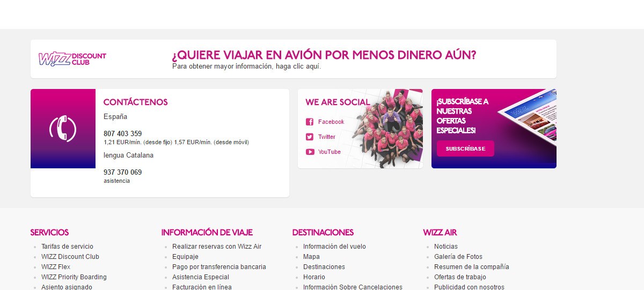Click the CONTÁCTENOS heading
This screenshot has width=644, height=290.
[x=136, y=102]
